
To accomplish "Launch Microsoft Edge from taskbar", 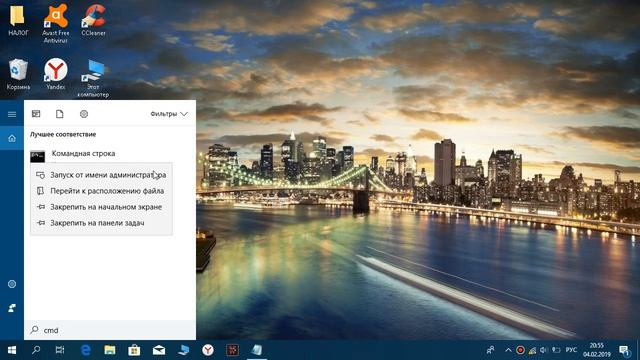I will pos(85,350).
